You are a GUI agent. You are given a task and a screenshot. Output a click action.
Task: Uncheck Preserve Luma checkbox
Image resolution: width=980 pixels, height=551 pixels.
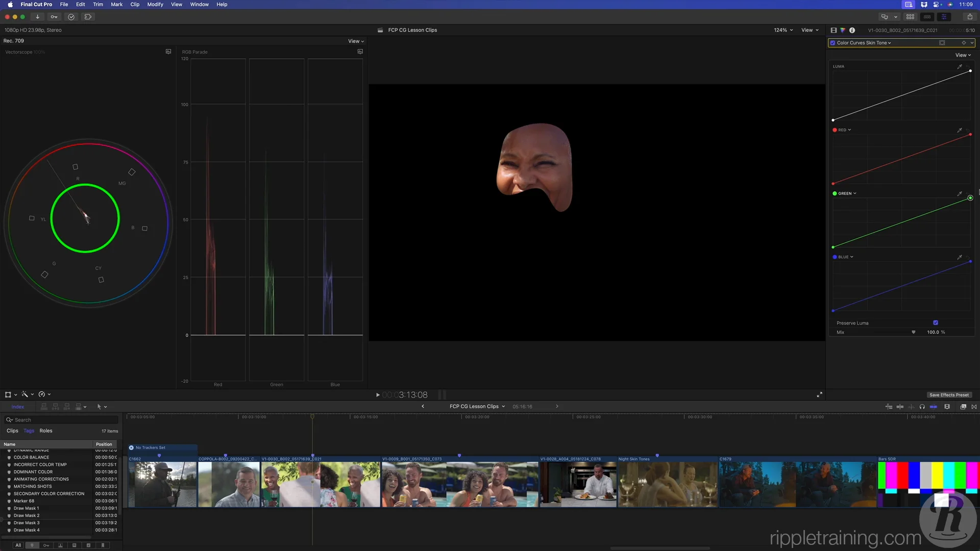(936, 323)
